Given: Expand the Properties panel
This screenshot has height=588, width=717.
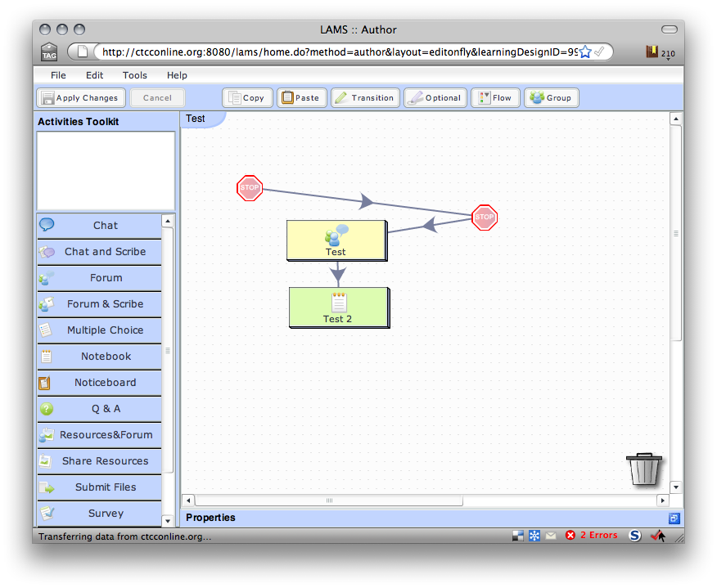Looking at the screenshot, I should coord(674,518).
